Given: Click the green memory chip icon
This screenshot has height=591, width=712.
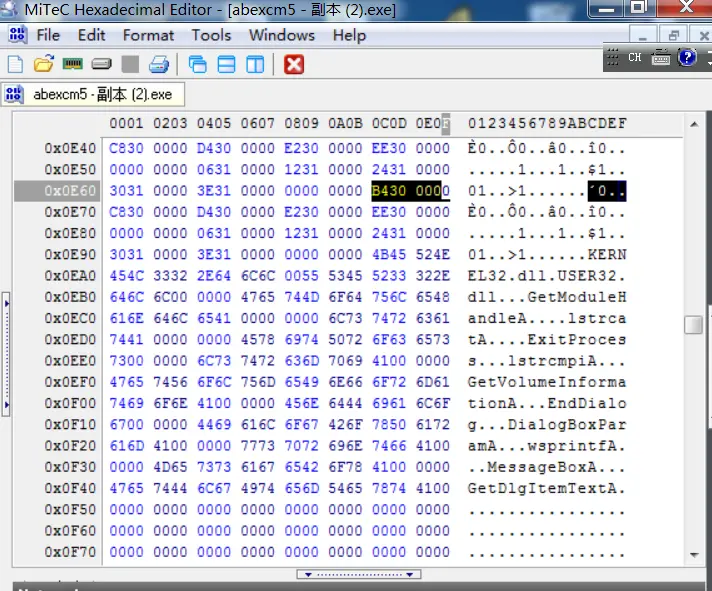Looking at the screenshot, I should coord(72,65).
